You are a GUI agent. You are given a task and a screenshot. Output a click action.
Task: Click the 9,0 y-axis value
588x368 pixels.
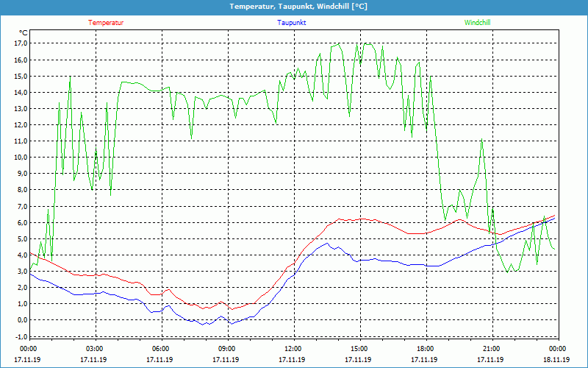tap(23, 174)
